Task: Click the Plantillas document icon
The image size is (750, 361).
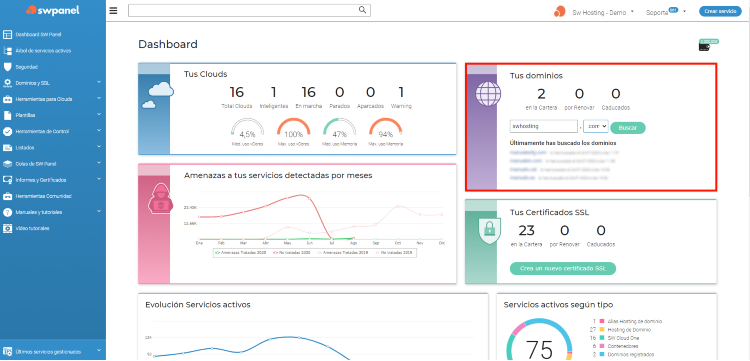Action: point(7,115)
